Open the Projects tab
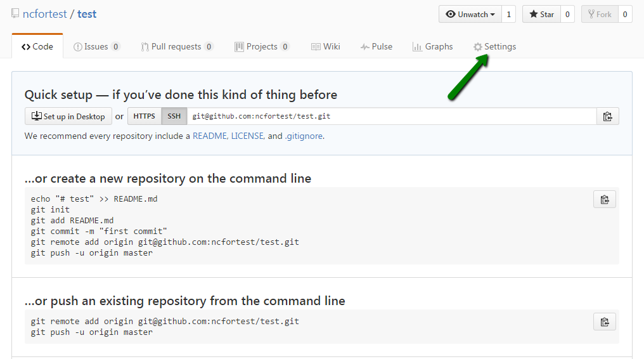Screen dimensions: 644x359 (262, 47)
